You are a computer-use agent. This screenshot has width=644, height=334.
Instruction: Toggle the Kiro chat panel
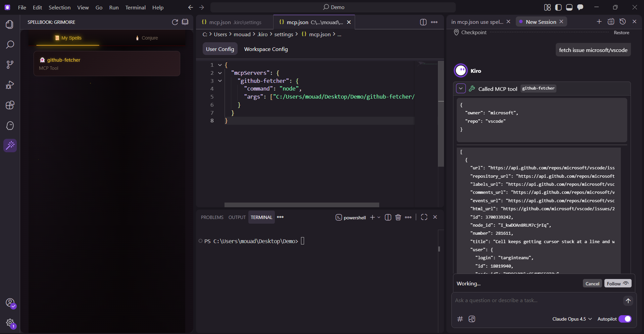(580, 7)
